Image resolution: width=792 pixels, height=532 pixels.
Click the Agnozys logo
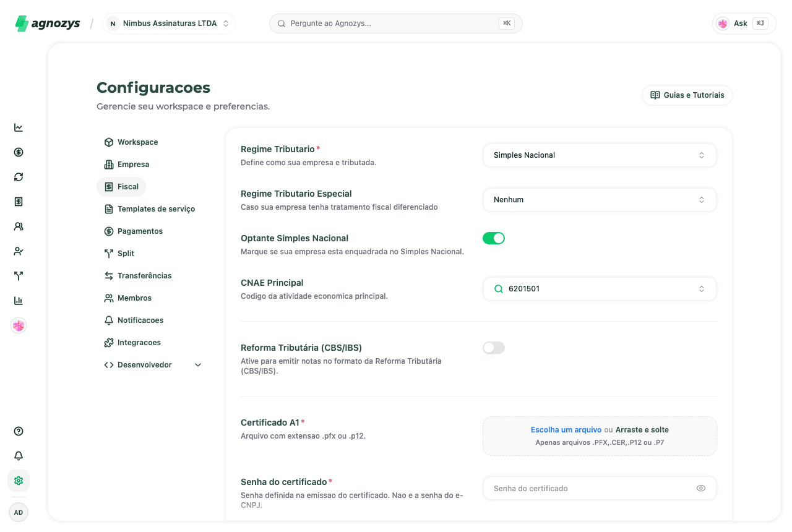(48, 24)
